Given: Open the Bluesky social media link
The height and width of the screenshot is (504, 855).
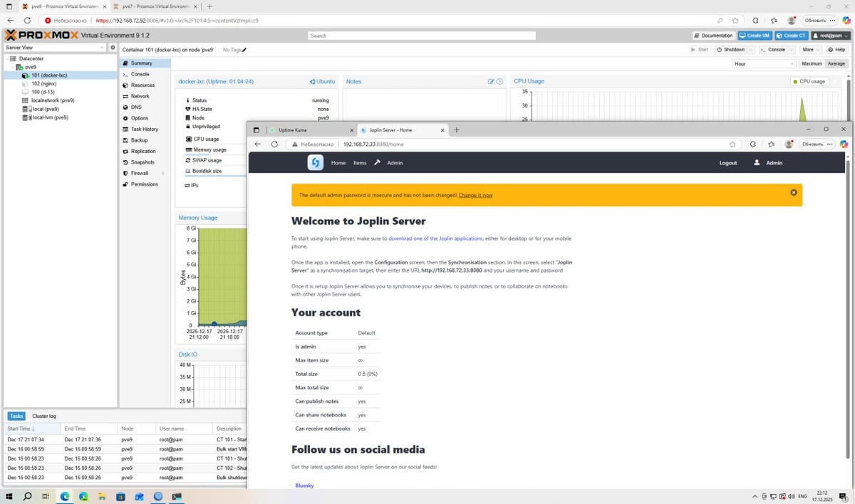Looking at the screenshot, I should pos(304,485).
